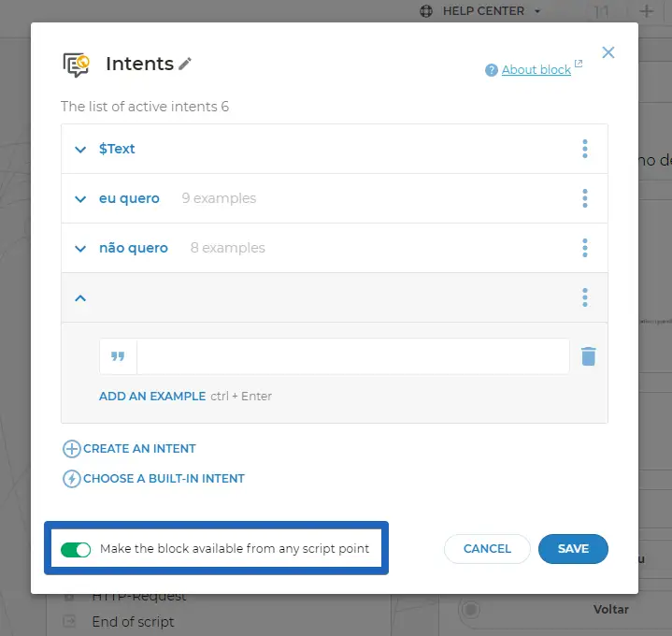Viewport: 672px width, 636px height.
Task: Click the plus icon at top right
Action: click(x=647, y=11)
